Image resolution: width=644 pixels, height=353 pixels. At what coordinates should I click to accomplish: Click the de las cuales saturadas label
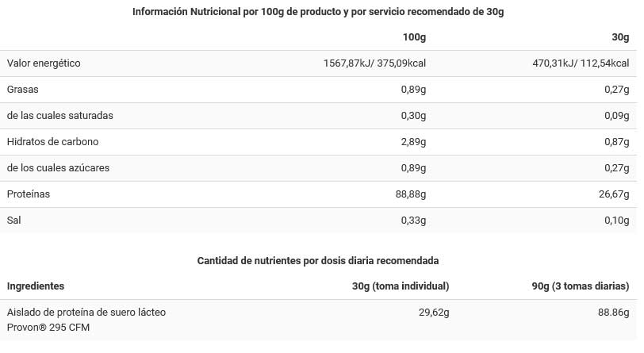point(59,116)
